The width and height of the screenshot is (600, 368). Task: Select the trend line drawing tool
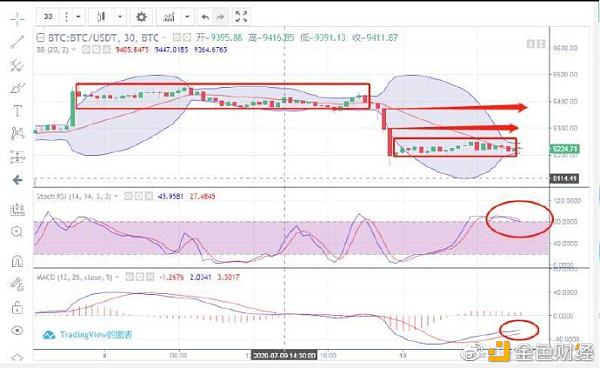tap(17, 42)
